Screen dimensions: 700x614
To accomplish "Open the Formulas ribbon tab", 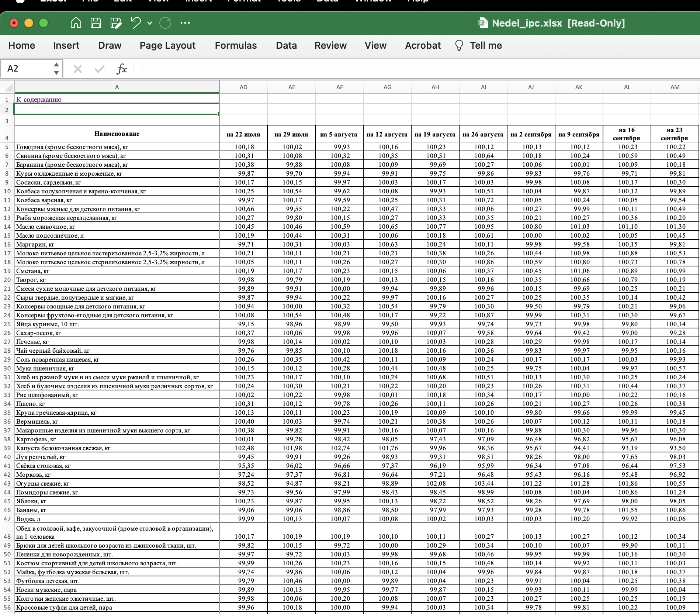I will click(236, 45).
